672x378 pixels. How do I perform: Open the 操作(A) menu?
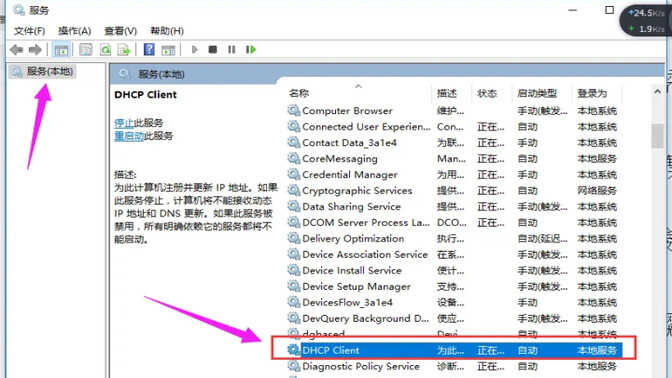coord(75,31)
